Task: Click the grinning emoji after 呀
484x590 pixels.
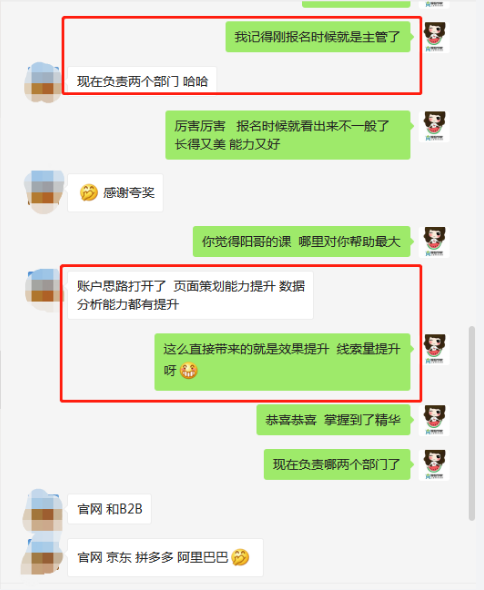Action: pyautogui.click(x=189, y=370)
